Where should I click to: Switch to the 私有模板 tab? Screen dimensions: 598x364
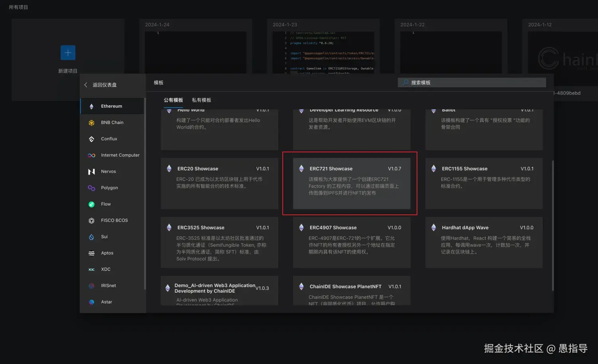[201, 100]
